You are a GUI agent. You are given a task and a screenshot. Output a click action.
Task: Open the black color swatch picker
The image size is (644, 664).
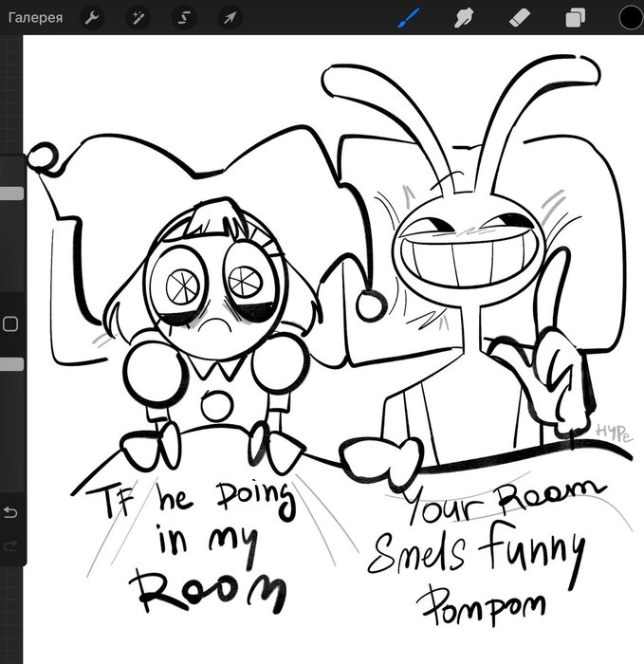(631, 18)
